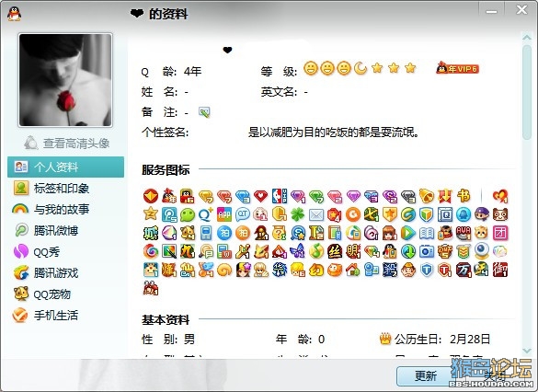Screen dimensions: 538x392
Task: Click the red 洋 service icon
Action: pyautogui.click(x=169, y=271)
